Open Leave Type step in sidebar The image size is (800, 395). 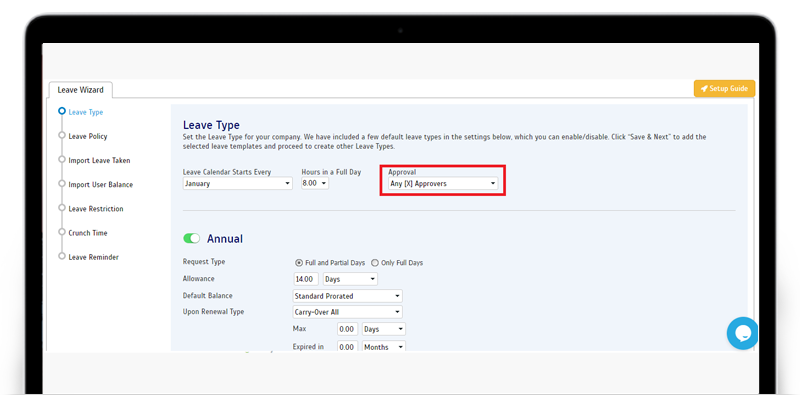(x=86, y=112)
